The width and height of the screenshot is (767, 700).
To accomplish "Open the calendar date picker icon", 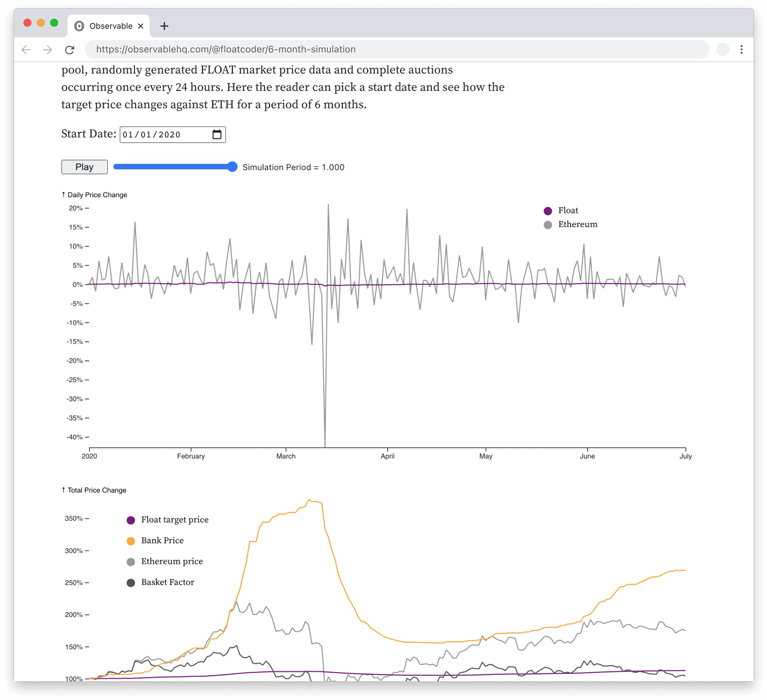I will coord(217,134).
